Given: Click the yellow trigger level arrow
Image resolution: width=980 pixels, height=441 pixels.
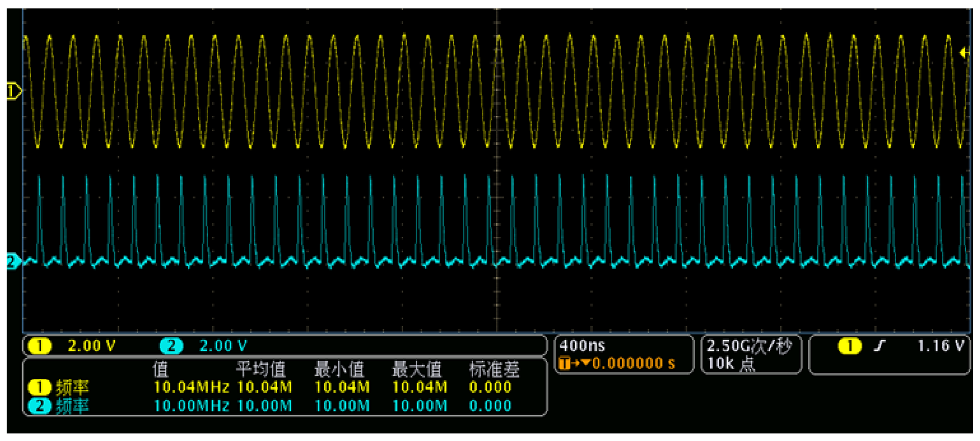Looking at the screenshot, I should [964, 53].
